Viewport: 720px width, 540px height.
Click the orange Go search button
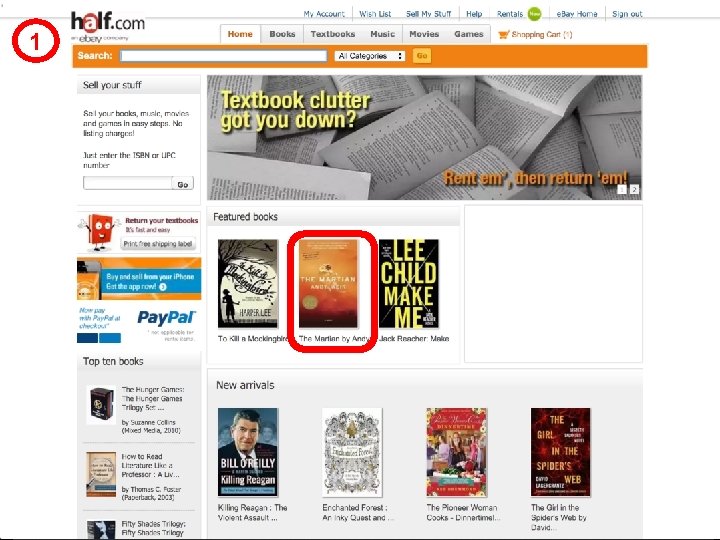click(x=422, y=56)
